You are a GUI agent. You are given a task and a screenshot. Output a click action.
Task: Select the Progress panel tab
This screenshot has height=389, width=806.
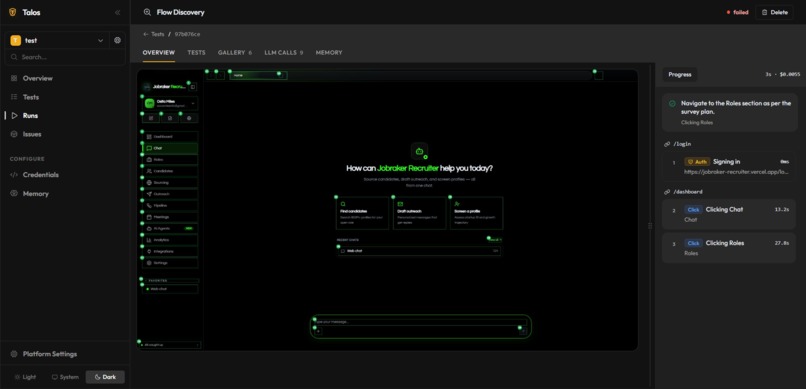(680, 75)
